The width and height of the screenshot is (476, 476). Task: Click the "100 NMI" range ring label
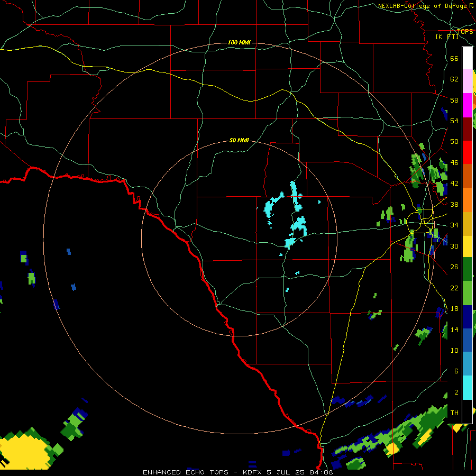coord(239,42)
